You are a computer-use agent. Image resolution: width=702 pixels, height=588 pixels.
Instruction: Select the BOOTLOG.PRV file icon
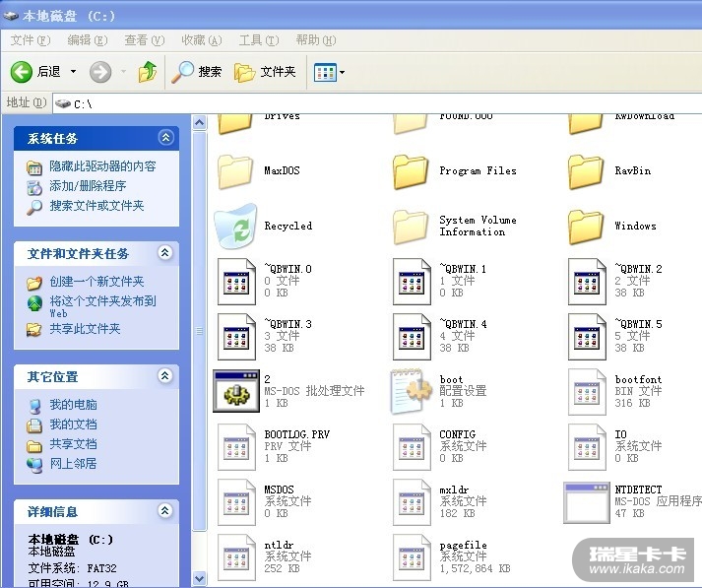(x=236, y=447)
